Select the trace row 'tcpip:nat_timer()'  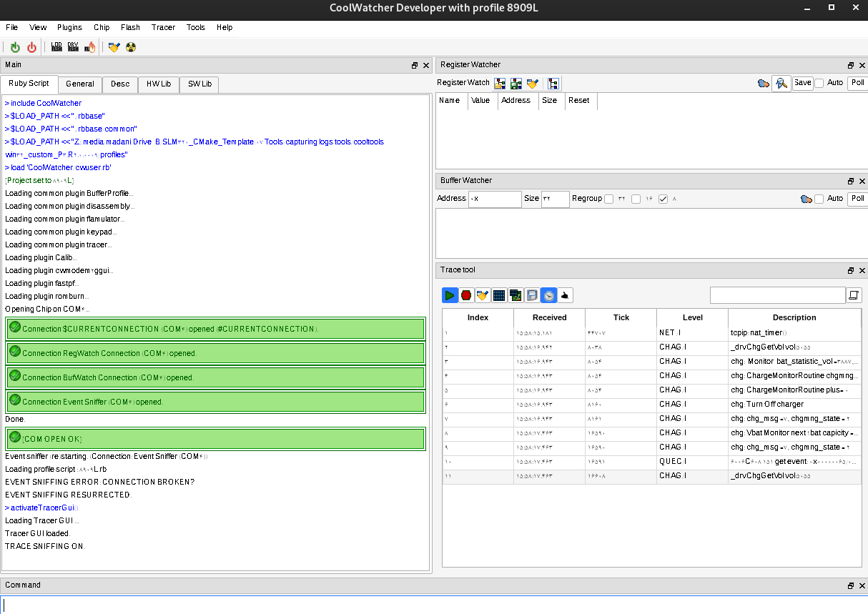[x=651, y=333]
